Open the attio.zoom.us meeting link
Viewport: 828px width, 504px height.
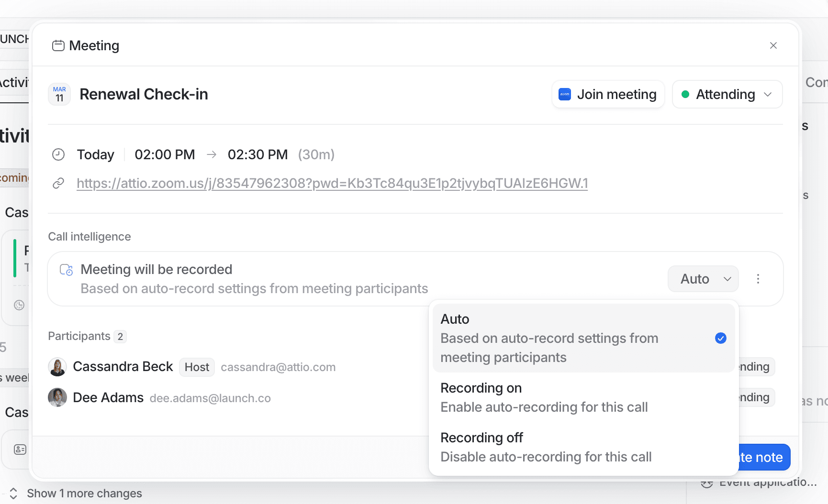[332, 183]
